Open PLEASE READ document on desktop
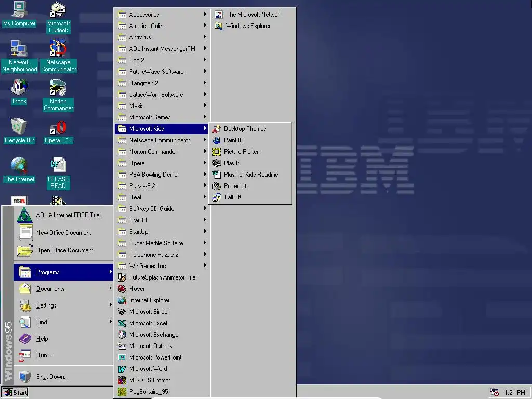 58,173
